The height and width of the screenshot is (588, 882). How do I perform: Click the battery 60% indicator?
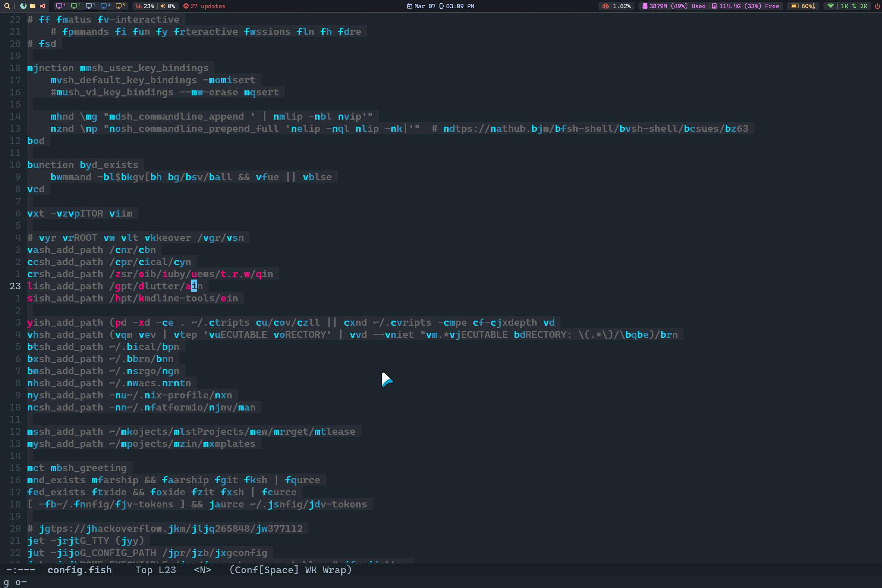[803, 6]
